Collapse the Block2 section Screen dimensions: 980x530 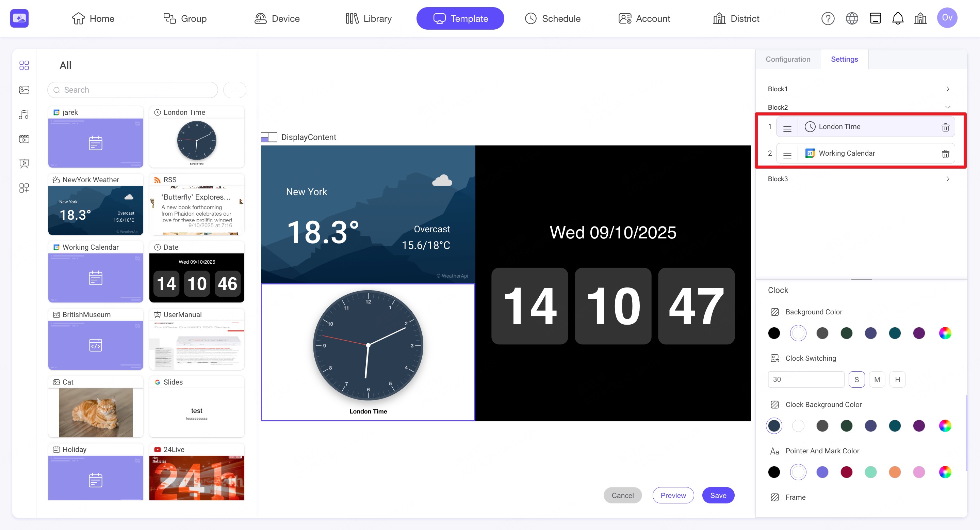click(x=948, y=107)
